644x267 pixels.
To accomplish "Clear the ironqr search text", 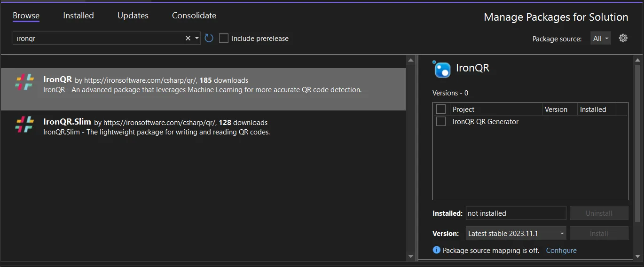I will click(188, 38).
